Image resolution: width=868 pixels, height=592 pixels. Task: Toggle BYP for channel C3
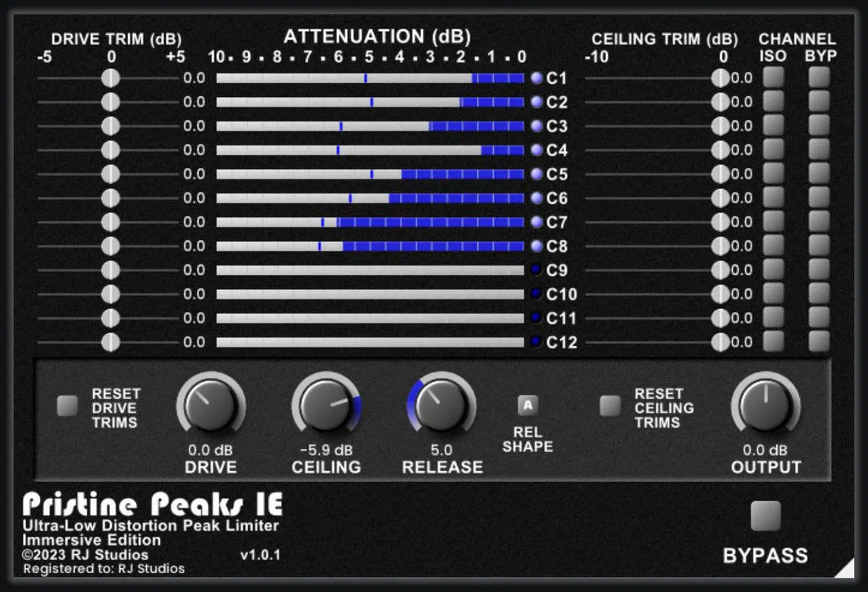[819, 125]
